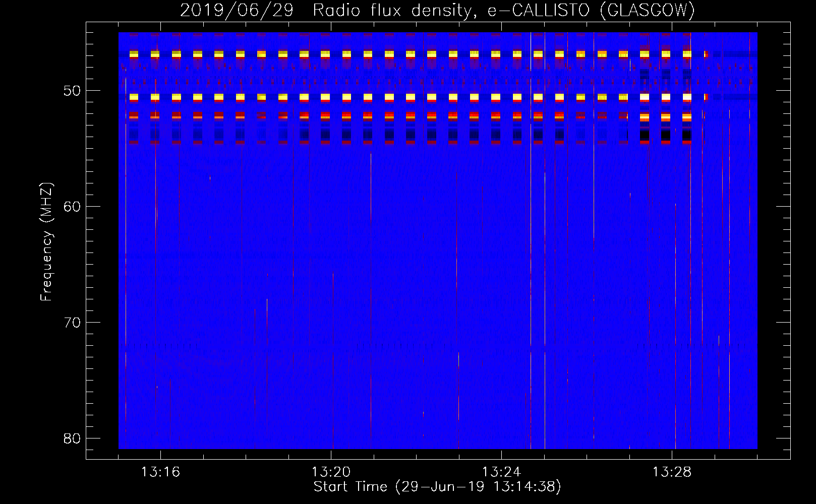The height and width of the screenshot is (504, 816).
Task: Click the 50 frequency tick label
Action: [x=72, y=91]
